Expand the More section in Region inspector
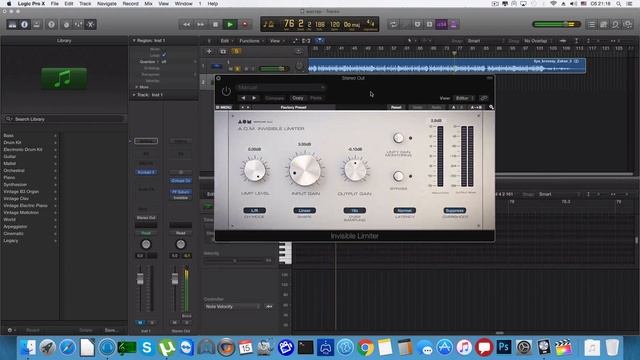 click(136, 87)
